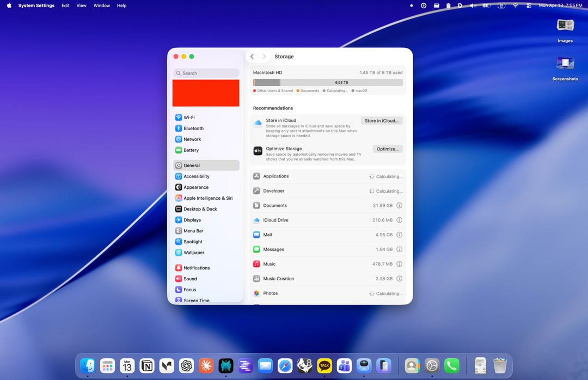Screen dimensions: 588x380
Task: Go to Desktop & Dock settings
Action: pyautogui.click(x=206, y=209)
